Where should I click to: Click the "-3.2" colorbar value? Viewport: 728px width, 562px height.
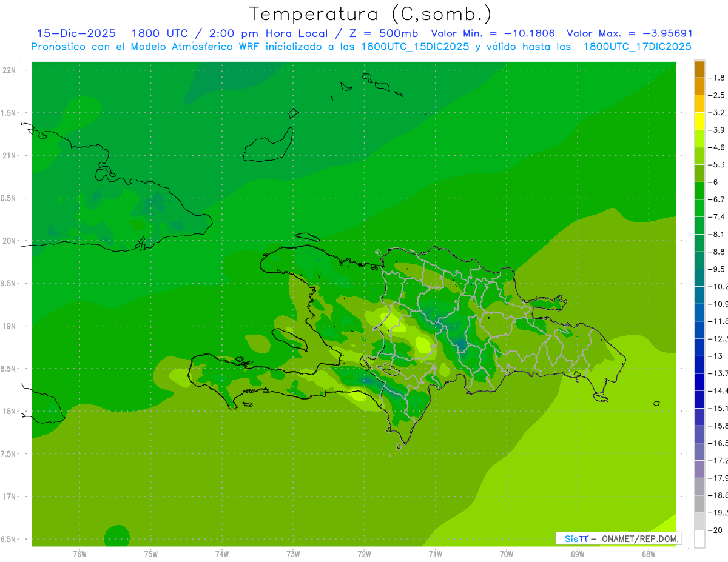click(716, 112)
